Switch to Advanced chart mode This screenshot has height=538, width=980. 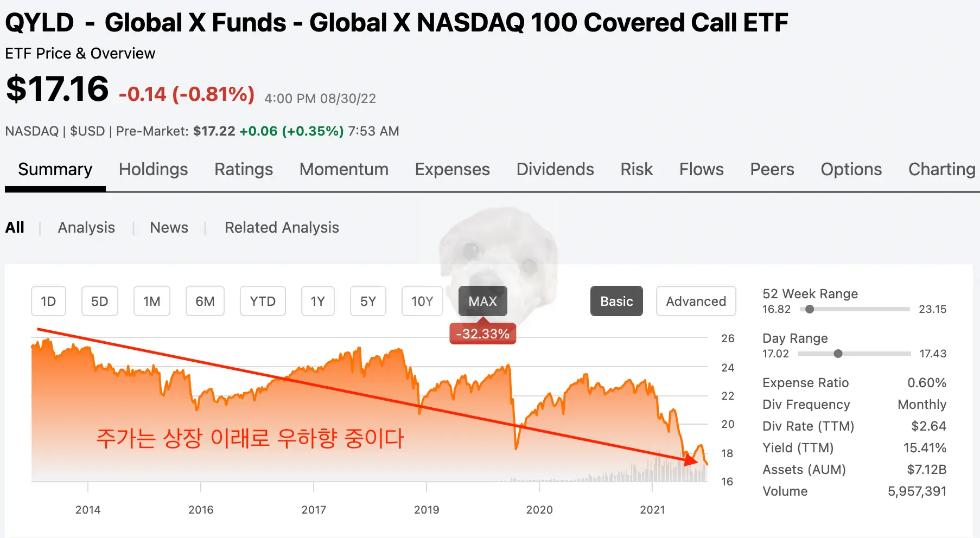[696, 301]
